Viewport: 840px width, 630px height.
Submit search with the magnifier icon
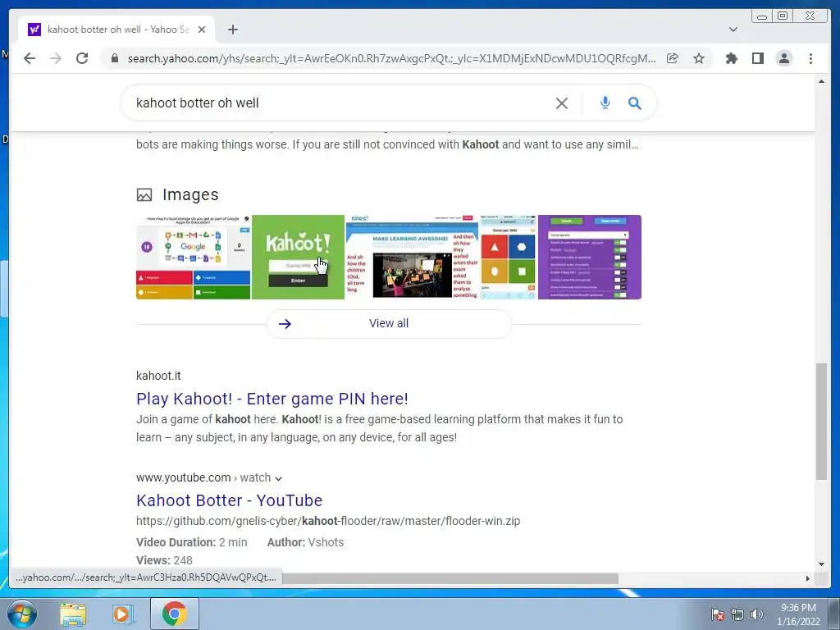pyautogui.click(x=634, y=103)
